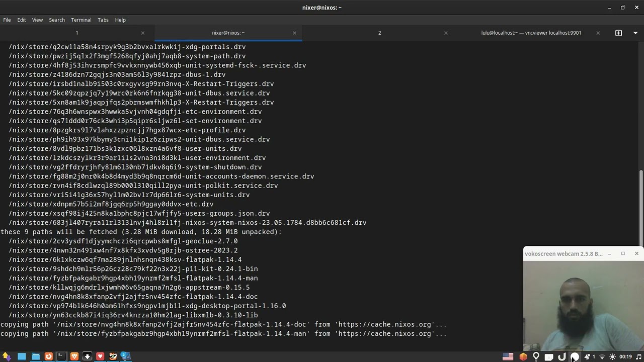Click the 'these 9 paths will be fetched' line
This screenshot has width=644, height=362.
point(141,232)
